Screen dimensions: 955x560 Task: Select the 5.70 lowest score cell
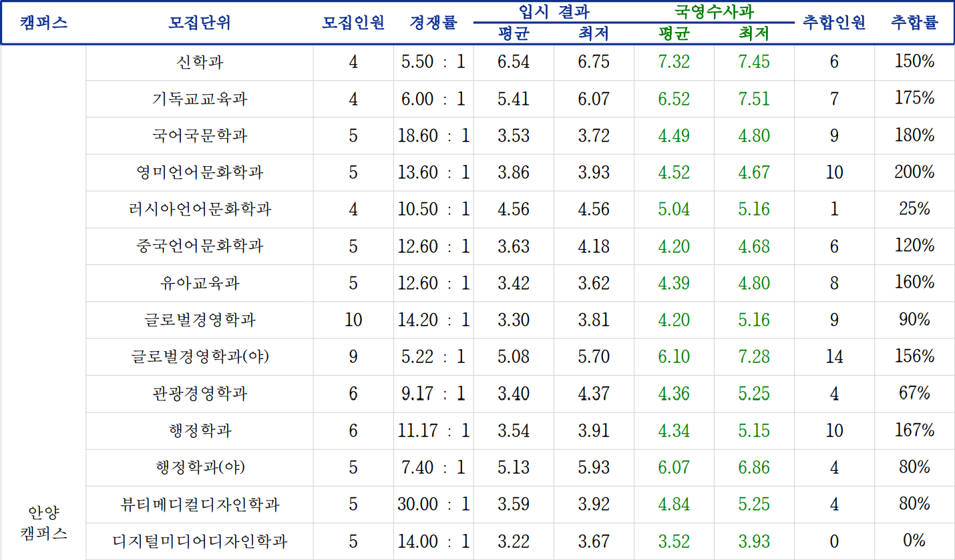click(594, 356)
